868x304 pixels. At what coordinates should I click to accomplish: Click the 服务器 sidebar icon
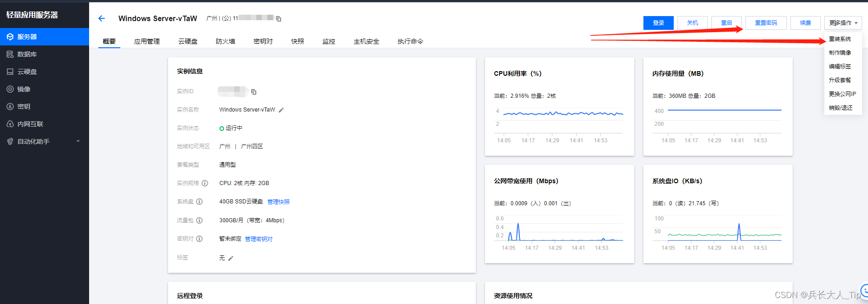[10, 37]
